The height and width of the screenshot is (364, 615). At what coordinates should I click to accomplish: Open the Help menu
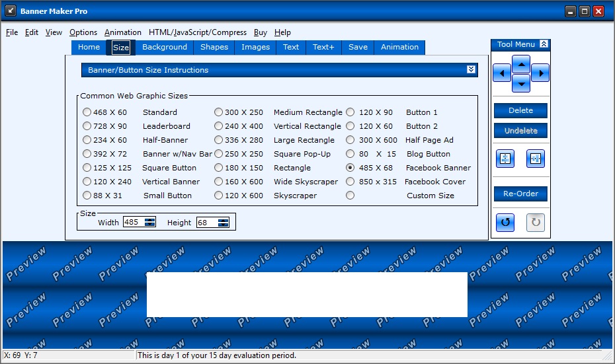(282, 32)
